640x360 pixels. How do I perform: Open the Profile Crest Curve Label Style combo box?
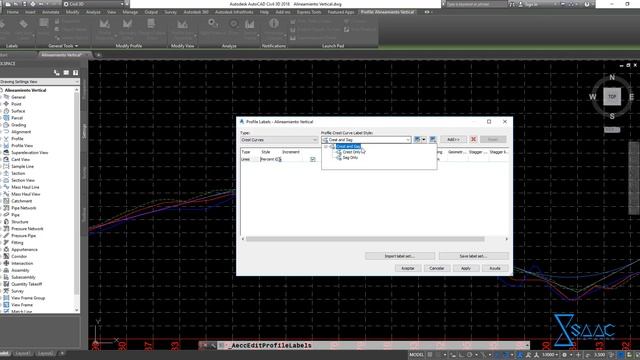(x=366, y=140)
